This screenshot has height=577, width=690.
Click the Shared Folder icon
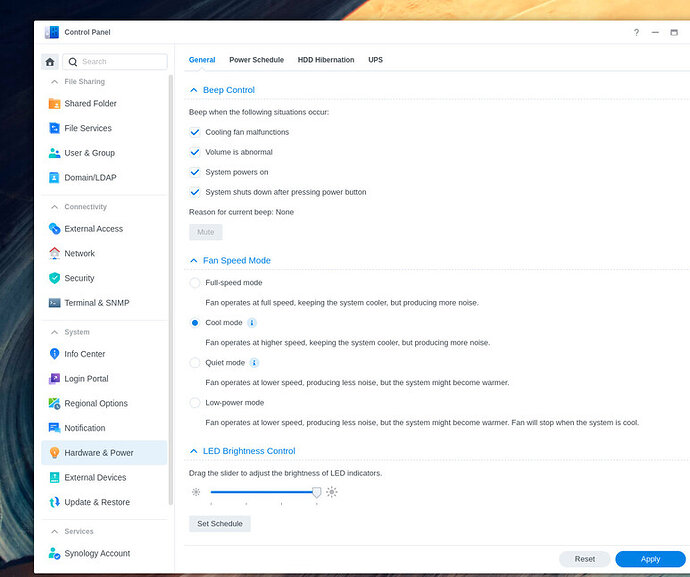(x=54, y=103)
